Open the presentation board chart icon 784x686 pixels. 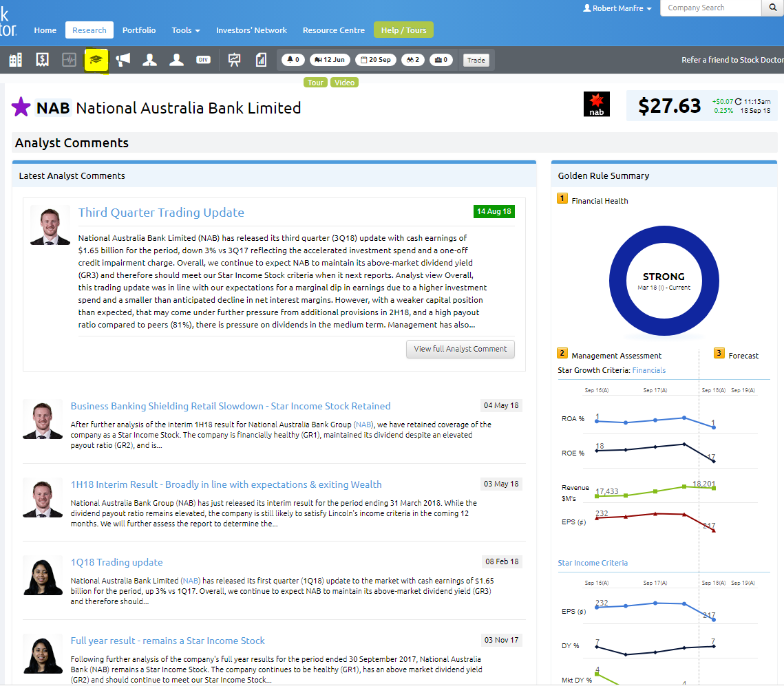point(234,60)
